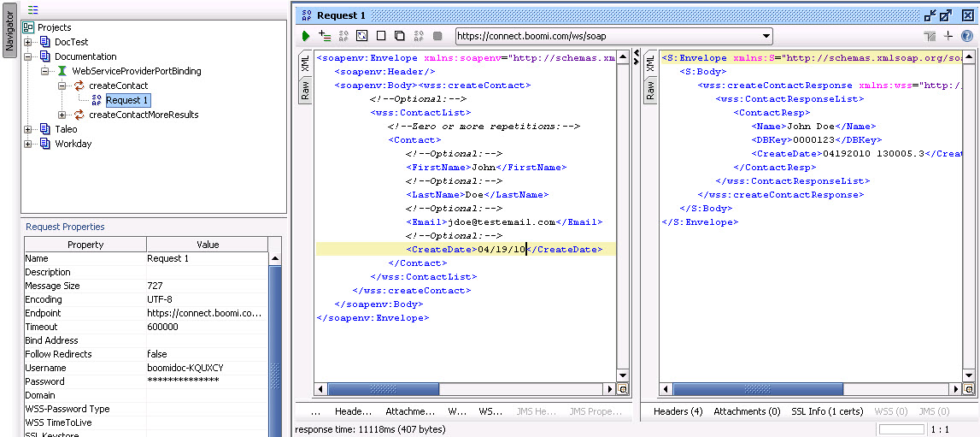This screenshot has width=980, height=437.
Task: Select the Request 1 tree item
Action: [127, 100]
